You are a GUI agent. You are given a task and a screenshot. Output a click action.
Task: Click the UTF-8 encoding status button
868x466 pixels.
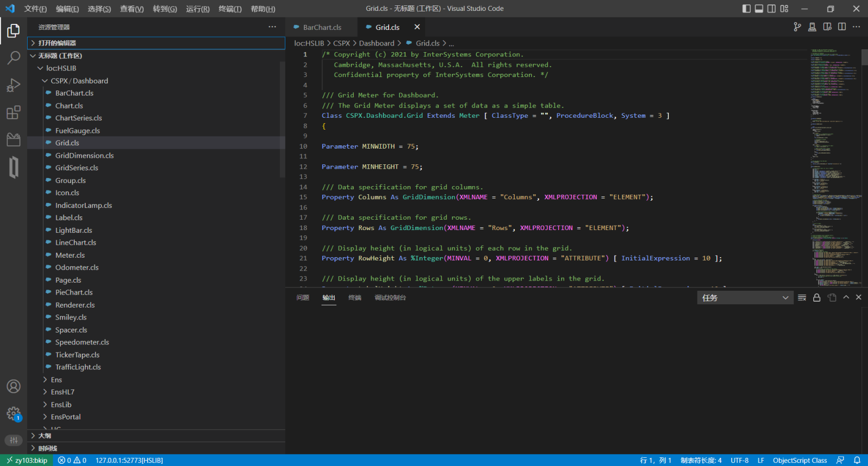click(739, 460)
